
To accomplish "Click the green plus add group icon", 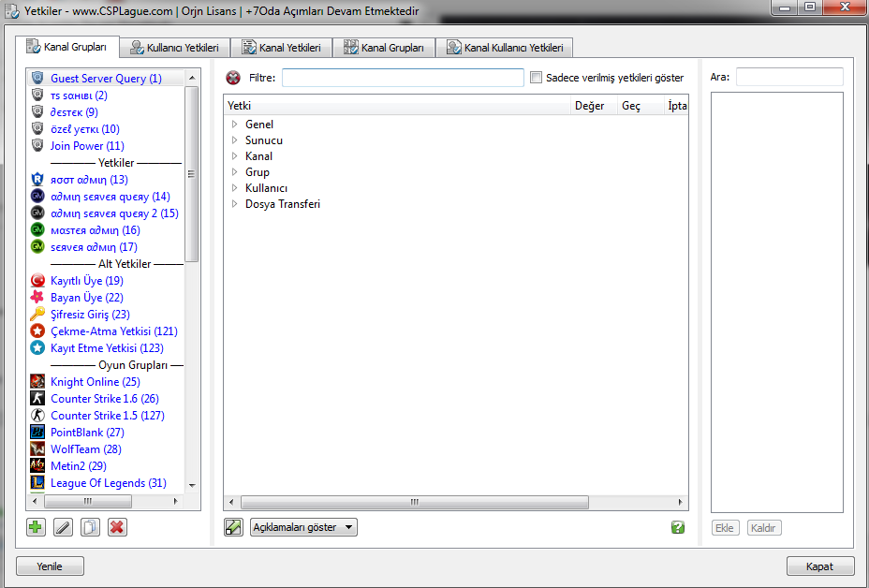I will [36, 527].
